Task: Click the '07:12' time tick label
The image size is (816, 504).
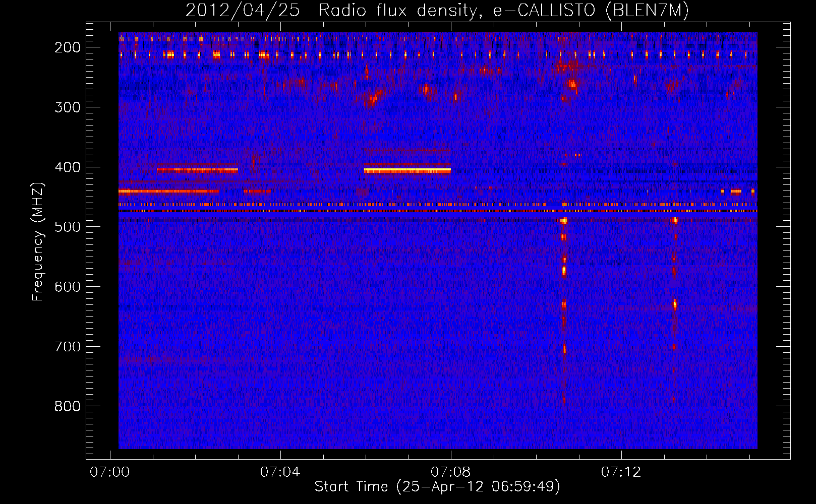Action: [x=621, y=472]
